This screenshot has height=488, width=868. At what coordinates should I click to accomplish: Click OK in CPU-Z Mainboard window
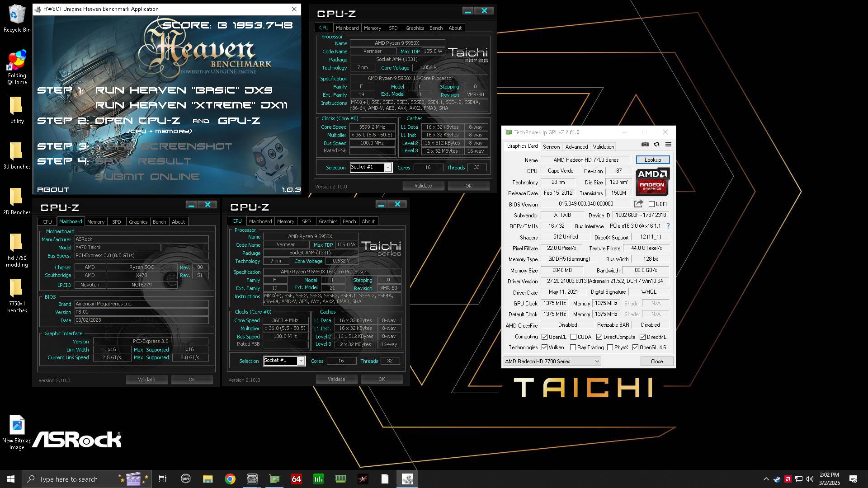coord(192,380)
